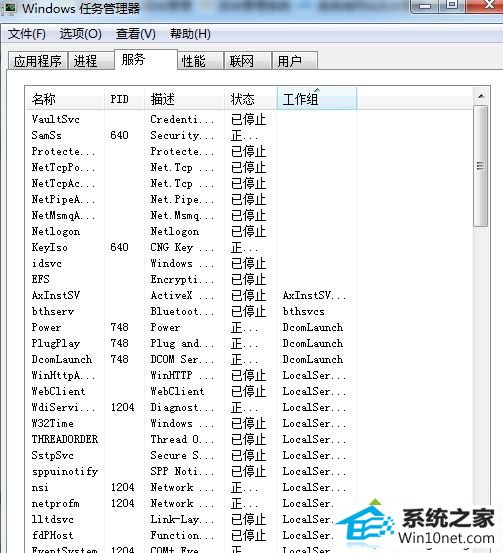Sort by the PID column header
503x553 pixels.
tap(125, 99)
